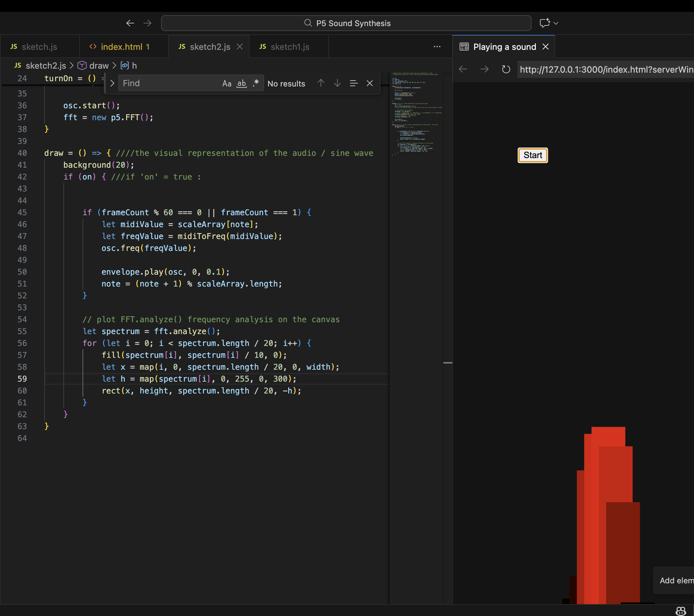The image size is (694, 616).
Task: Toggle Match Case in Find widget
Action: coord(226,84)
